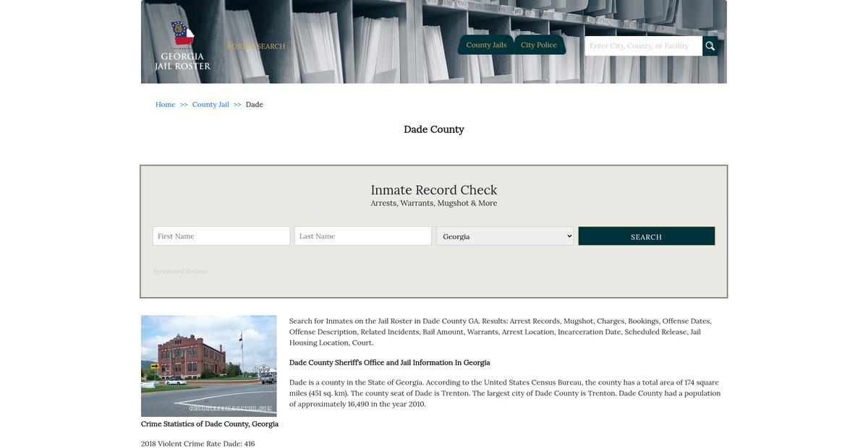
Task: Click the Dade County courthouse photo
Action: click(x=208, y=366)
